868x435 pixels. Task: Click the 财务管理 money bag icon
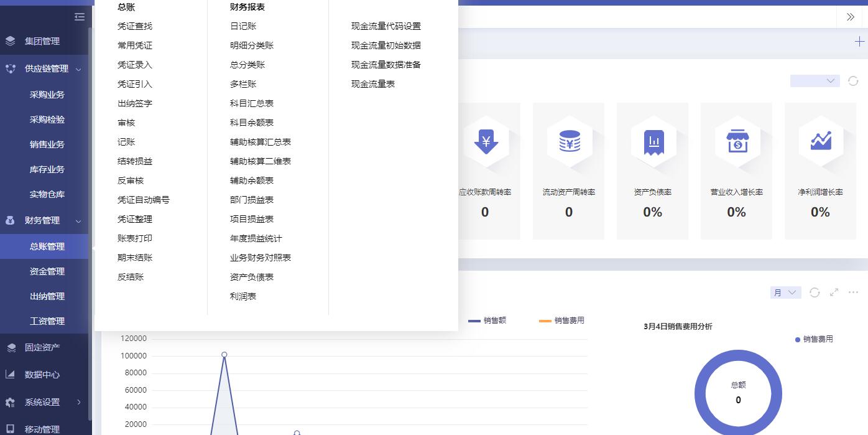pos(11,220)
